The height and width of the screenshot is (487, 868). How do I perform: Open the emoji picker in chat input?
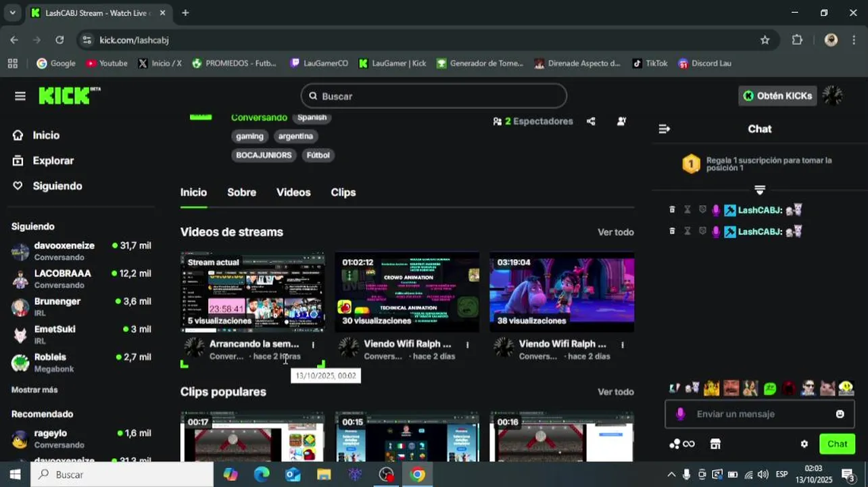pyautogui.click(x=840, y=414)
